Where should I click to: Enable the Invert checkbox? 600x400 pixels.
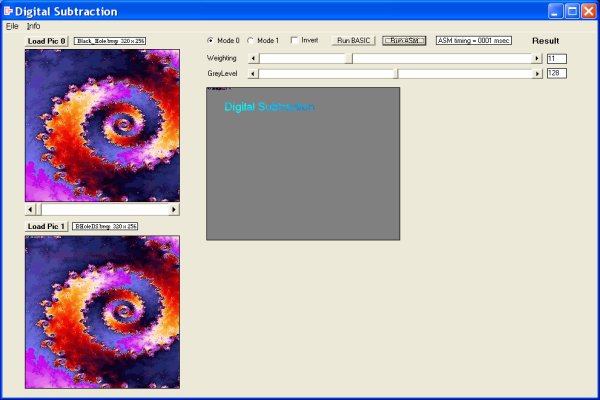[294, 41]
